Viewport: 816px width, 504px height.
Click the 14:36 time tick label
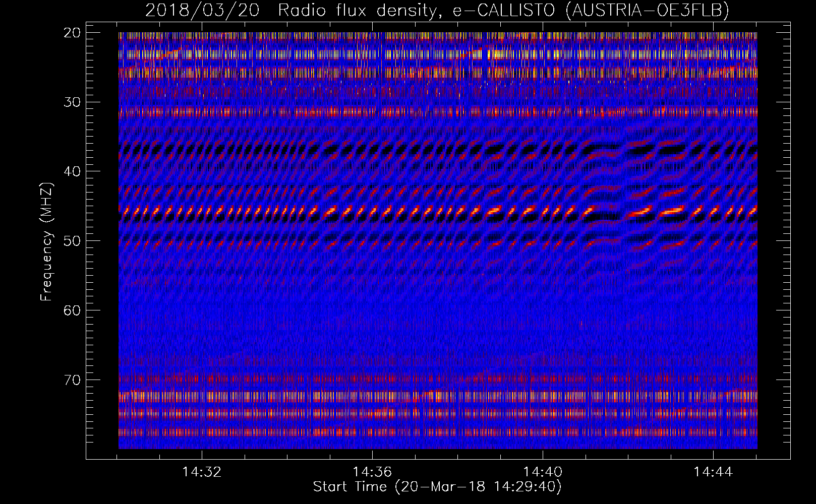coord(372,472)
